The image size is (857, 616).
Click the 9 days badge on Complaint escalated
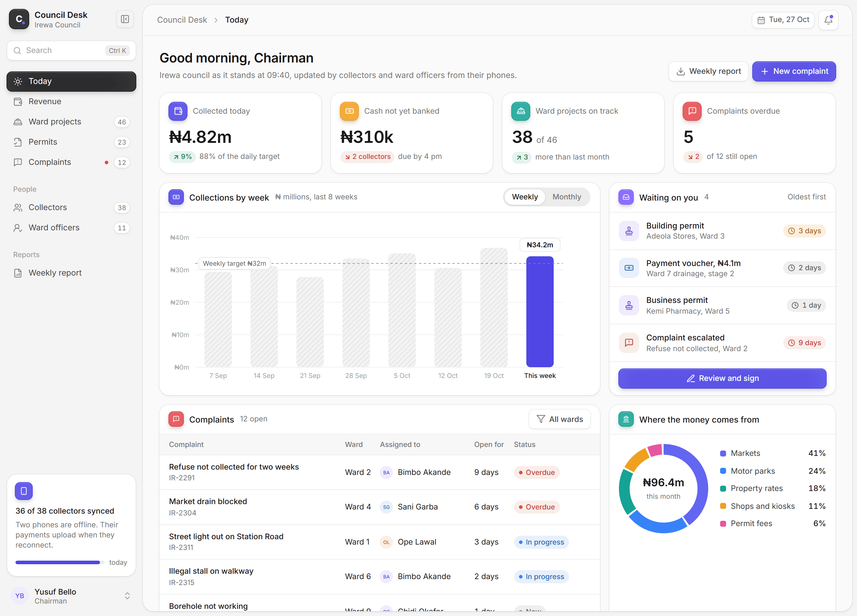pos(804,343)
